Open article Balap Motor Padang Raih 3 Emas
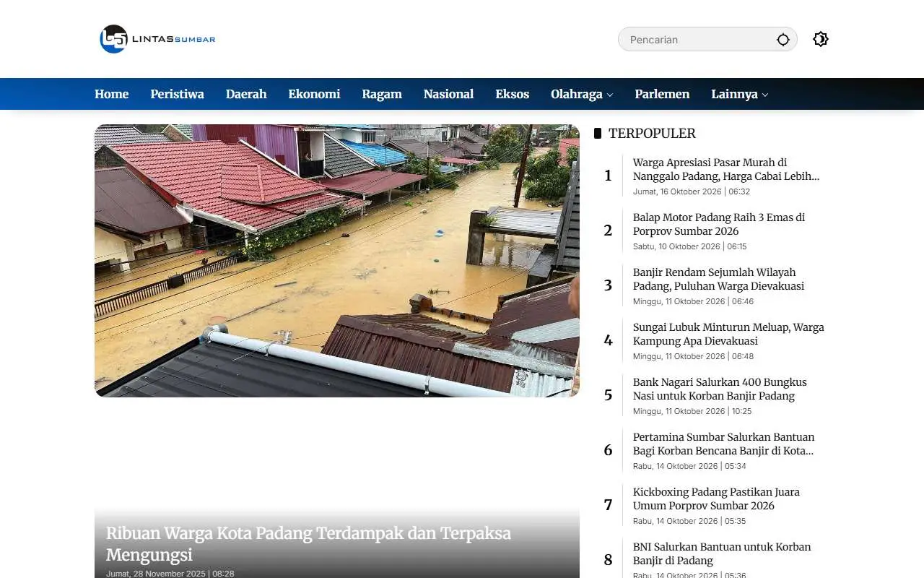This screenshot has height=578, width=924. pyautogui.click(x=719, y=224)
